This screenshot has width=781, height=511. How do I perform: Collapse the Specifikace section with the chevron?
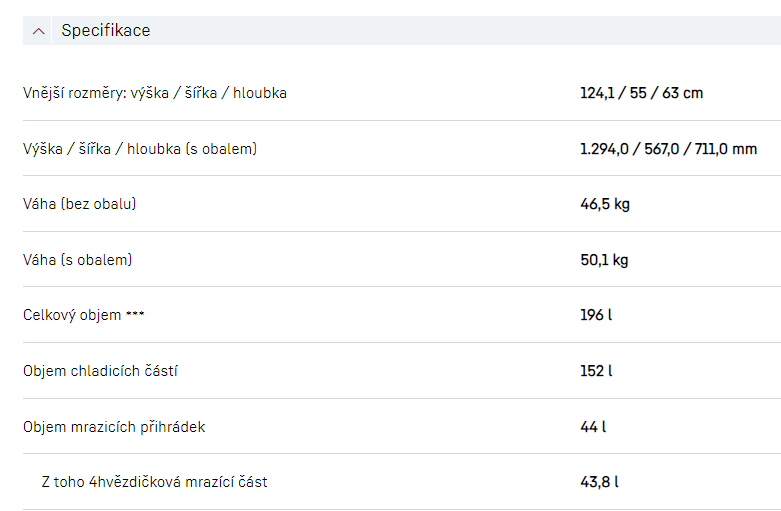[39, 31]
